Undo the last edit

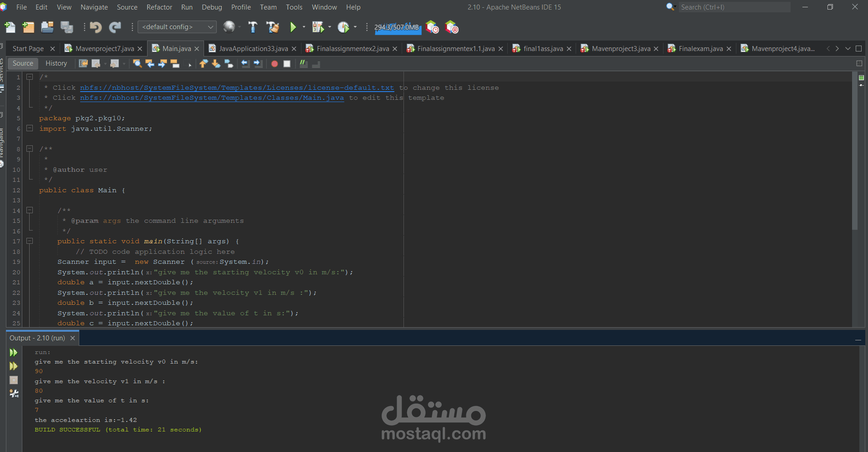coord(96,27)
